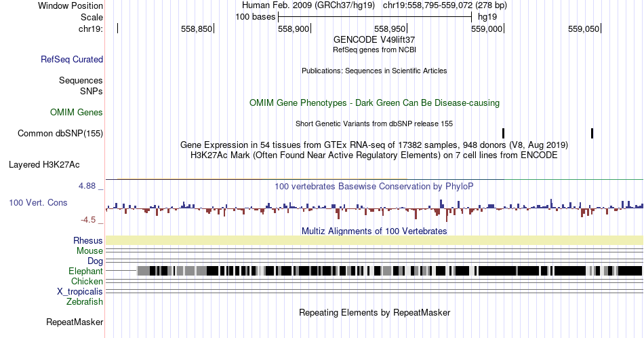The height and width of the screenshot is (338, 644).
Task: Click the 100 vertebrates Basewise Conservation title
Action: point(374,186)
